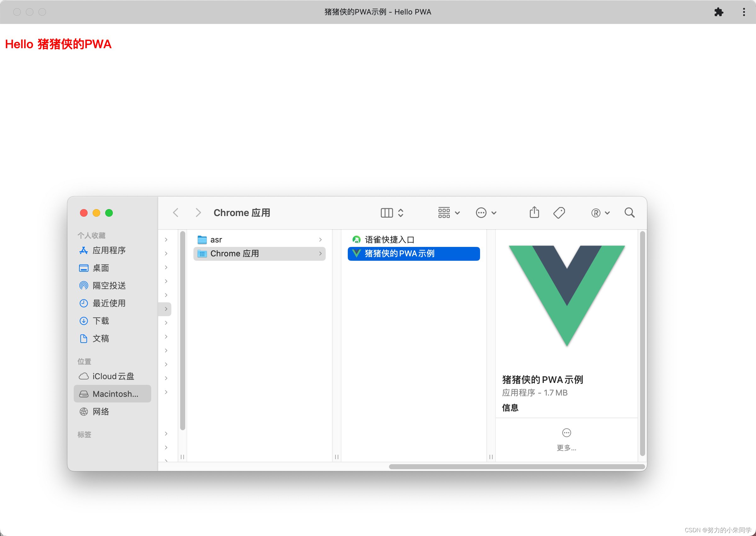Screen dimensions: 756x536
Task: Select 文稿 in the sidebar
Action: coord(112,338)
